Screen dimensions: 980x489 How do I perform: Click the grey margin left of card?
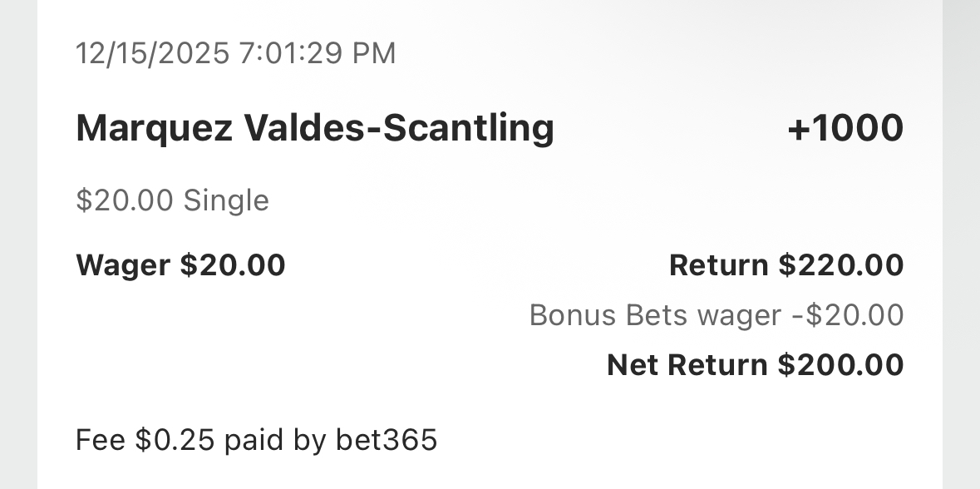(x=17, y=249)
